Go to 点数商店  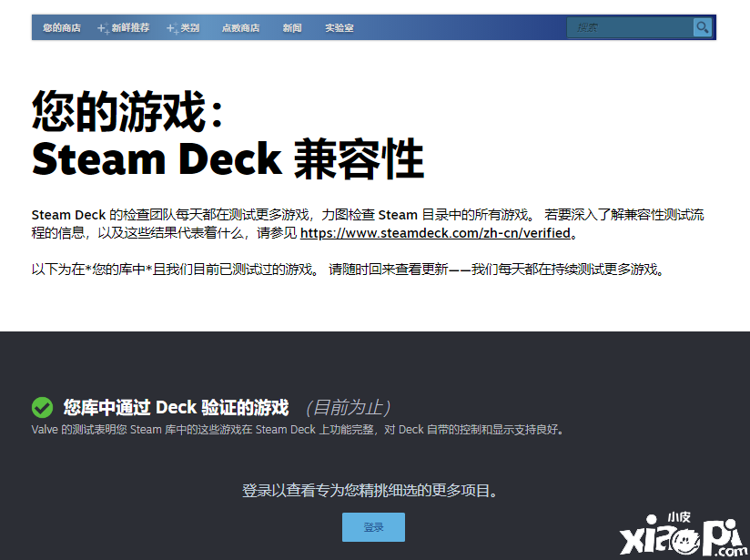[240, 27]
